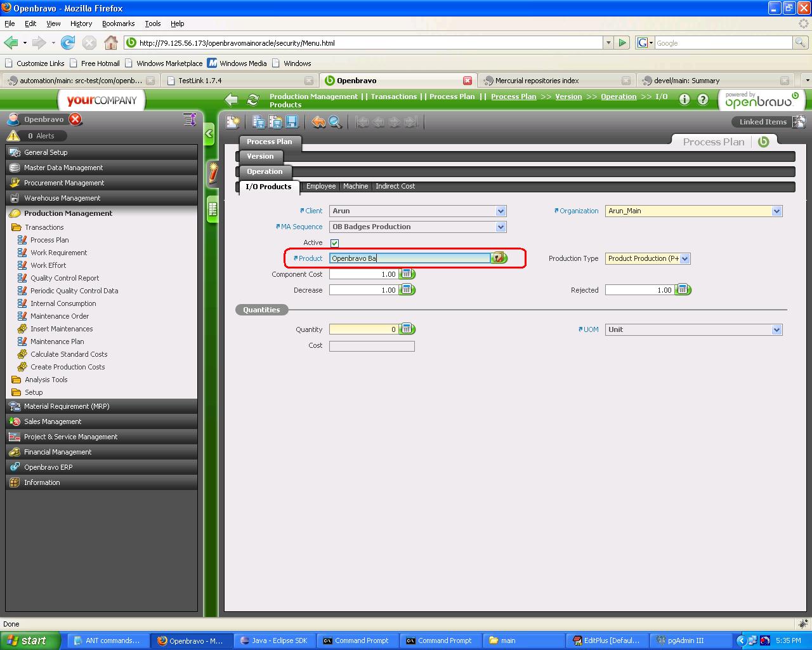Screen dimensions: 812x650
Task: Click the Quantity input field
Action: 364,329
